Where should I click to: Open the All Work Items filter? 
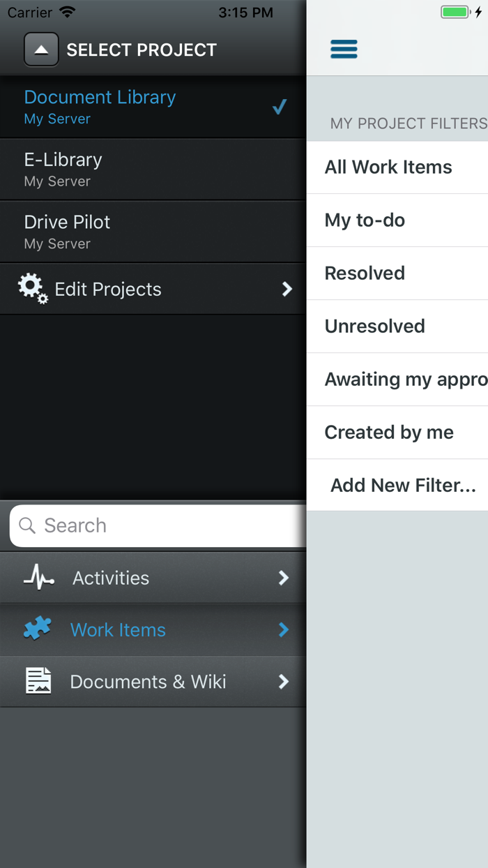388,167
